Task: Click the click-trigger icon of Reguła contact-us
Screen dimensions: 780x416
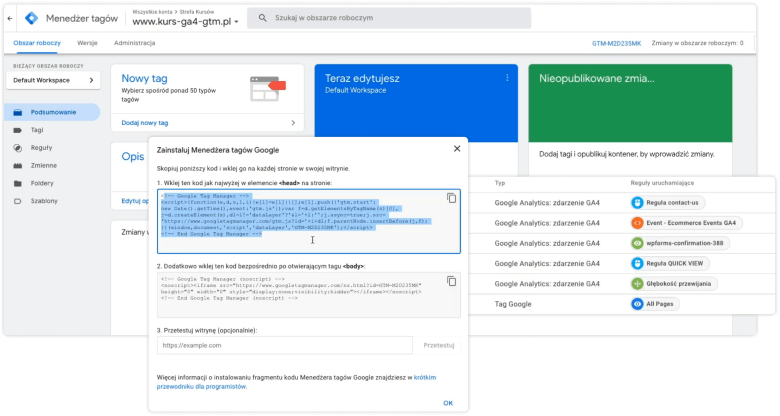Action: [x=637, y=203]
